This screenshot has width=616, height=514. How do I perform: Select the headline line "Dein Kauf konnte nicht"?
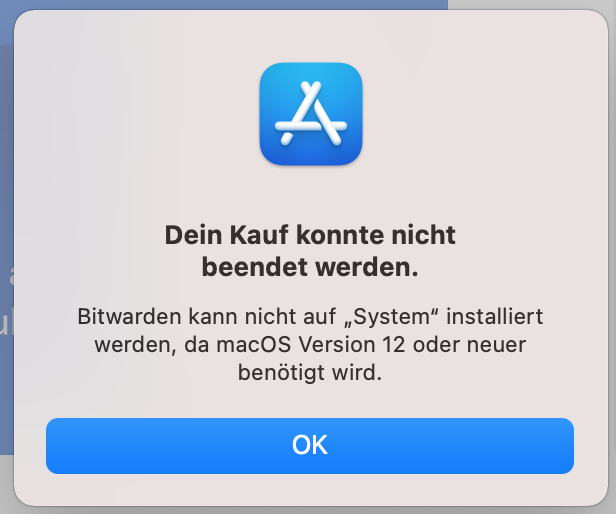310,235
